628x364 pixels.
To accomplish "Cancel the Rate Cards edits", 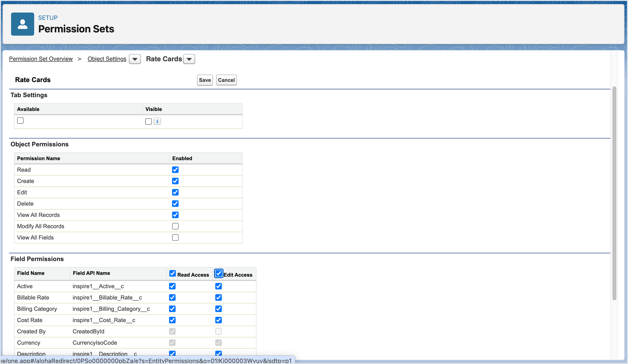I will [x=226, y=80].
